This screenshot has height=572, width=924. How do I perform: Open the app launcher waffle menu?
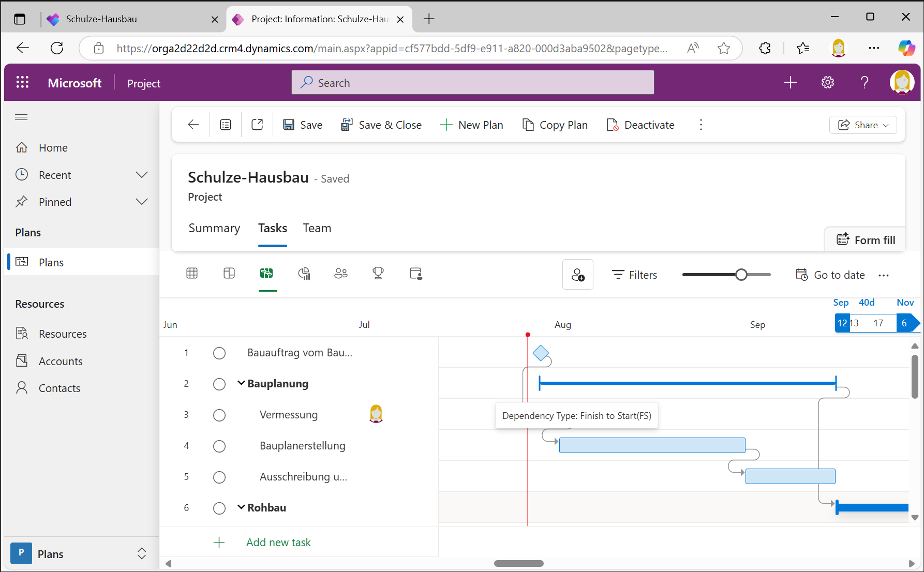click(22, 82)
